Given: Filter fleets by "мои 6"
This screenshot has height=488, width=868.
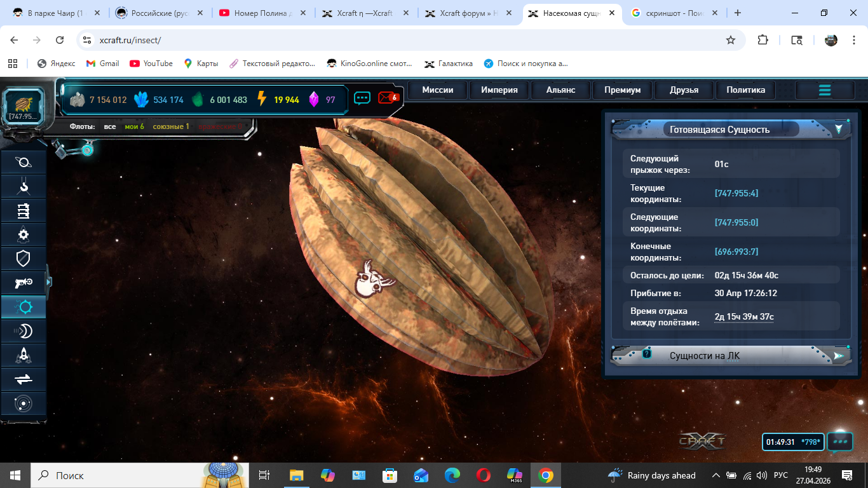Looking at the screenshot, I should [134, 126].
